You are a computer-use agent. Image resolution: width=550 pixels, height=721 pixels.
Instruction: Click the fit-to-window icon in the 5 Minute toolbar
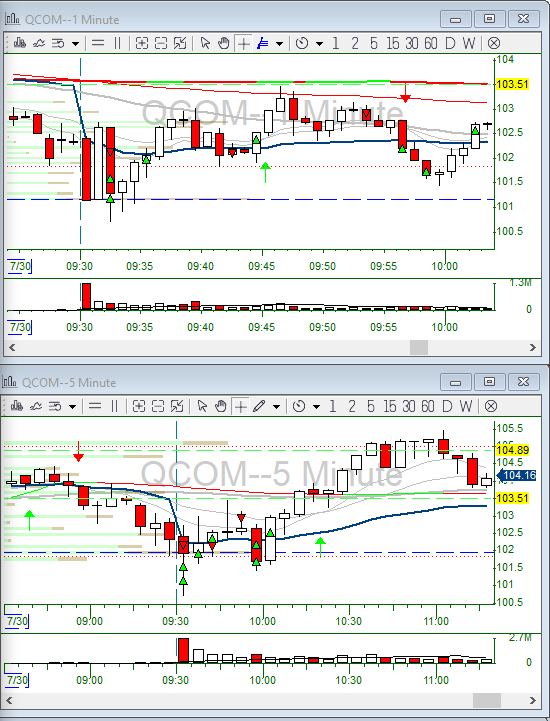point(177,406)
